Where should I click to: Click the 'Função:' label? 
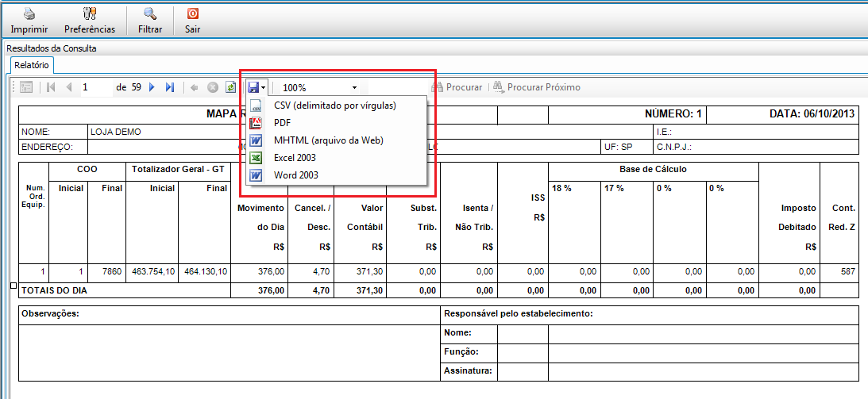461,351
